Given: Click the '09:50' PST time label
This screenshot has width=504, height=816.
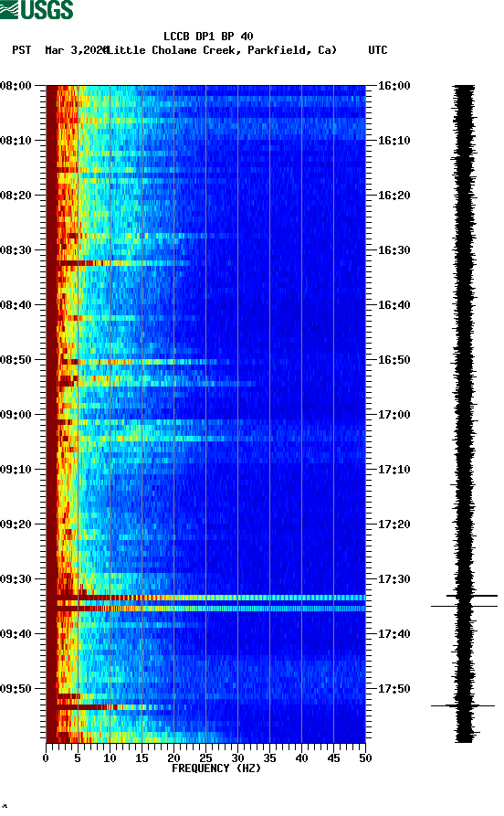Looking at the screenshot, I should coord(16,688).
